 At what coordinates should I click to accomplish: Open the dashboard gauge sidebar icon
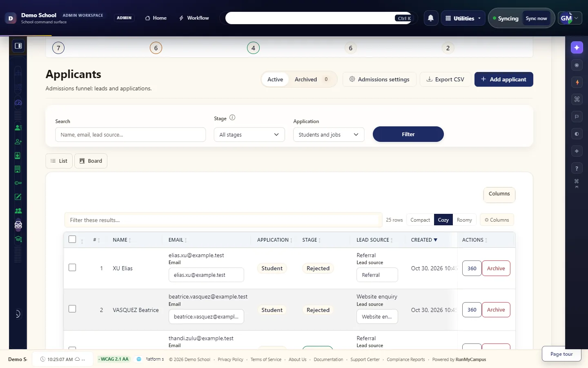click(18, 103)
